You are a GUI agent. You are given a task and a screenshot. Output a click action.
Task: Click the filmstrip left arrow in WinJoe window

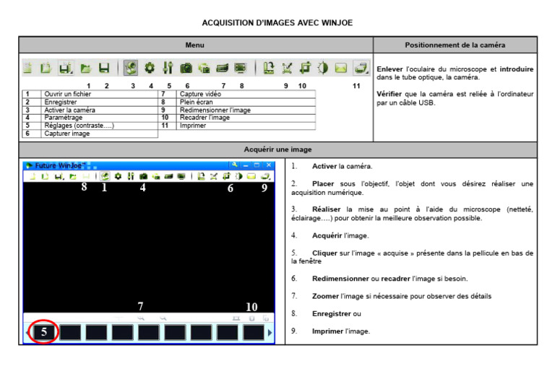pyautogui.click(x=27, y=333)
